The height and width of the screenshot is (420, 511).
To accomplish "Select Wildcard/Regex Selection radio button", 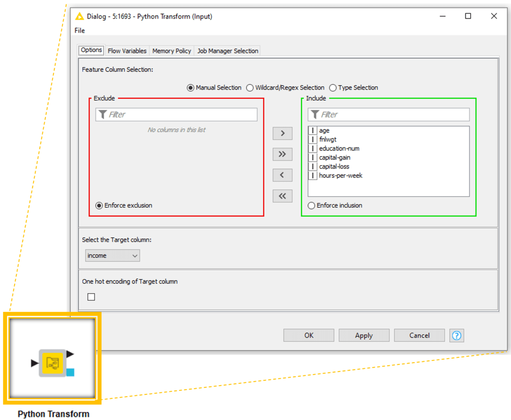I will tap(250, 88).
